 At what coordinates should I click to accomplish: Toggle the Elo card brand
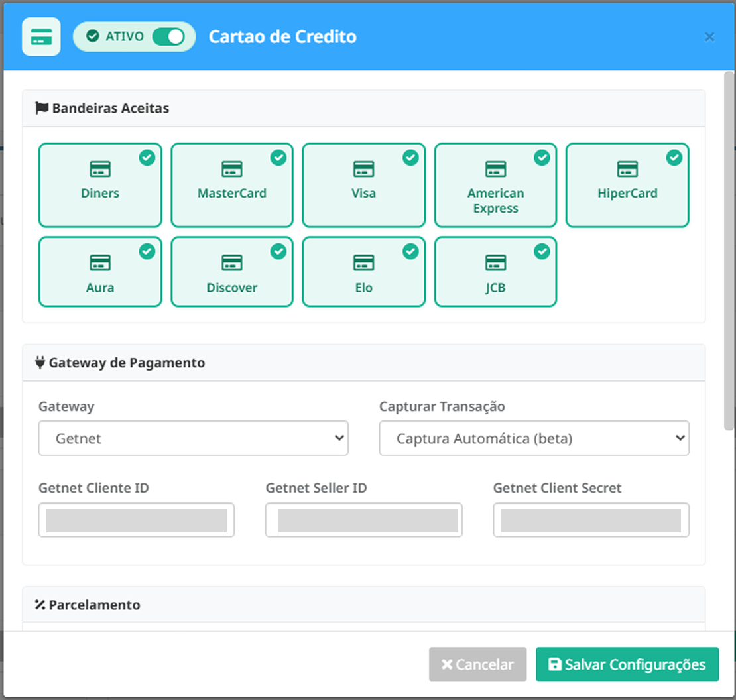pos(364,272)
